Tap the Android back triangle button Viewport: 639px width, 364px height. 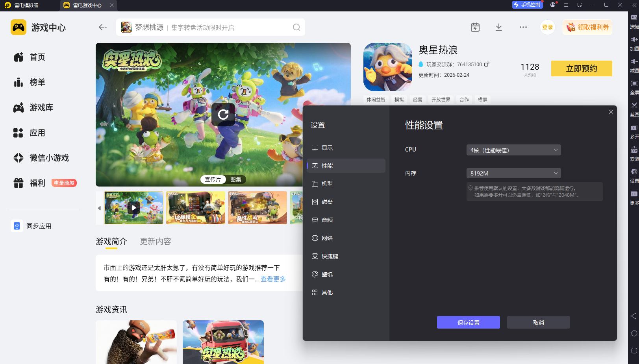pos(634,316)
